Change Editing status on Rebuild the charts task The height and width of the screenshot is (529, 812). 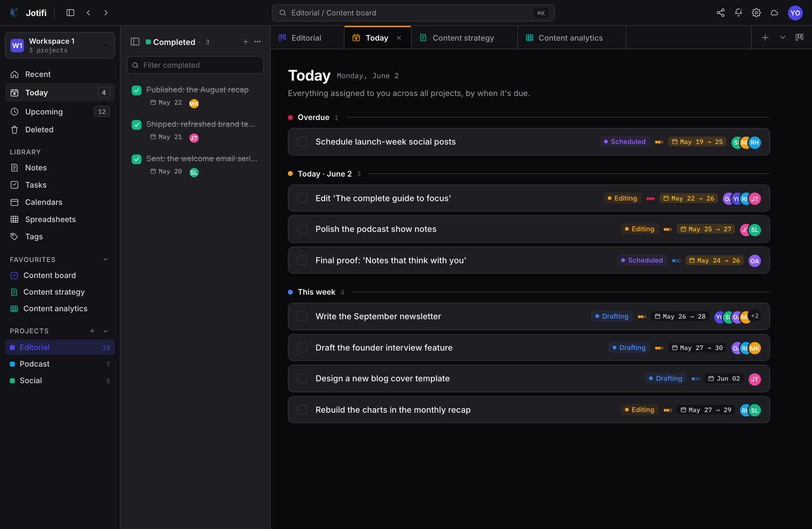[x=639, y=410]
